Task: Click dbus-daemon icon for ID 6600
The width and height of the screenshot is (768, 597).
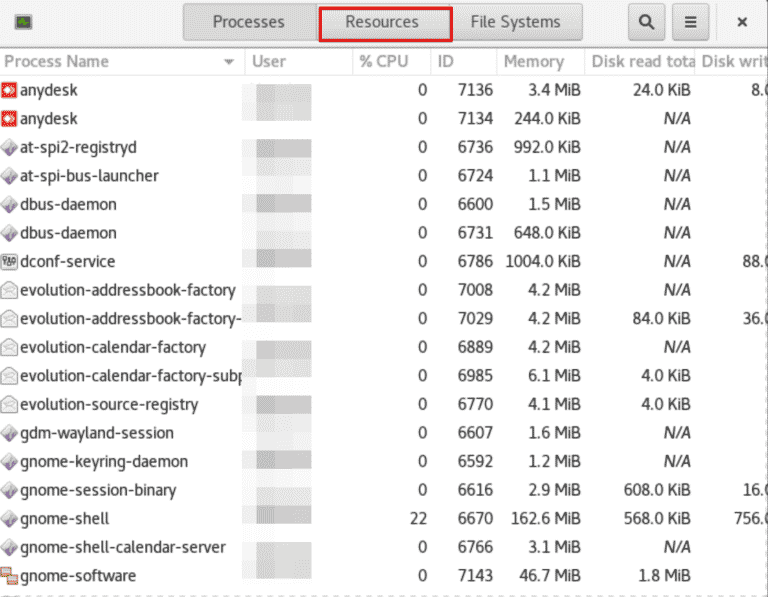Action: 9,204
